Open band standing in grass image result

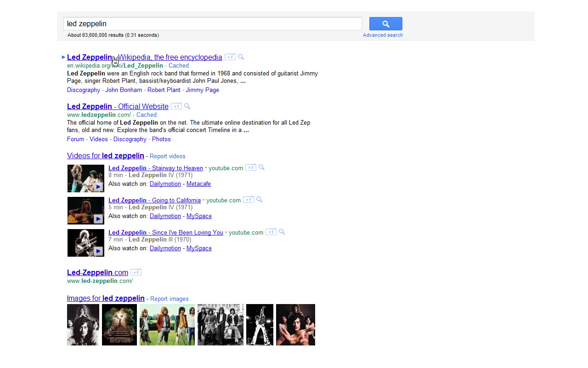[167, 325]
